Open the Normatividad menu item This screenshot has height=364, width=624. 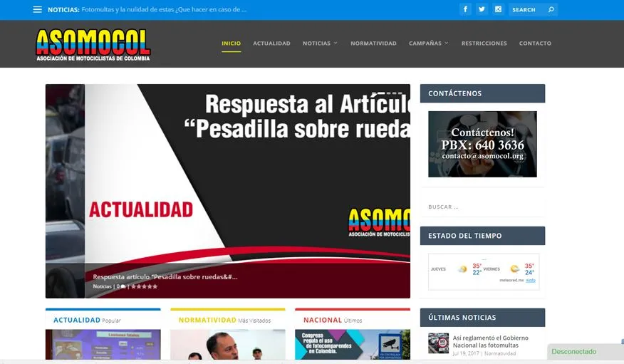(x=373, y=43)
